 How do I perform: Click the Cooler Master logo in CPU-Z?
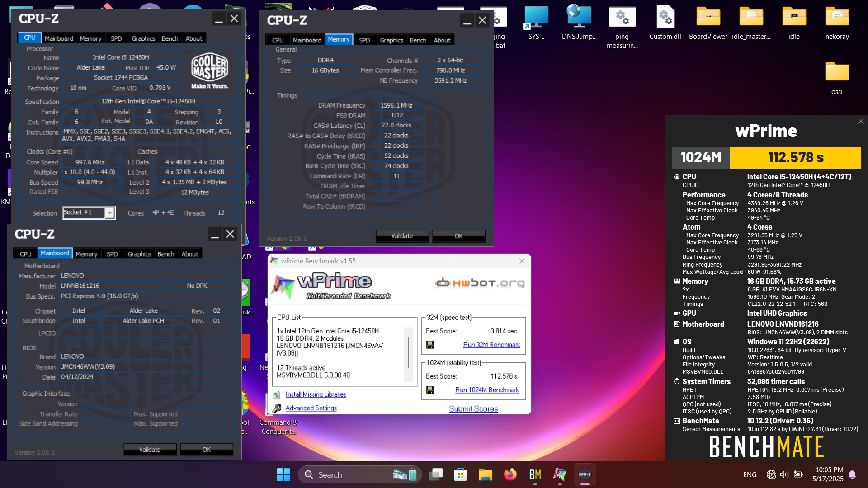click(x=209, y=70)
